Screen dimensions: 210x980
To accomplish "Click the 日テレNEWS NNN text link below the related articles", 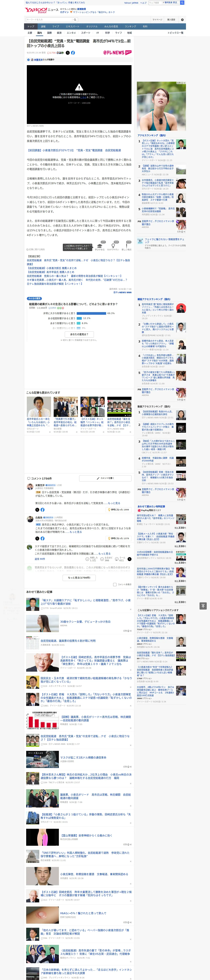I will (122, 293).
